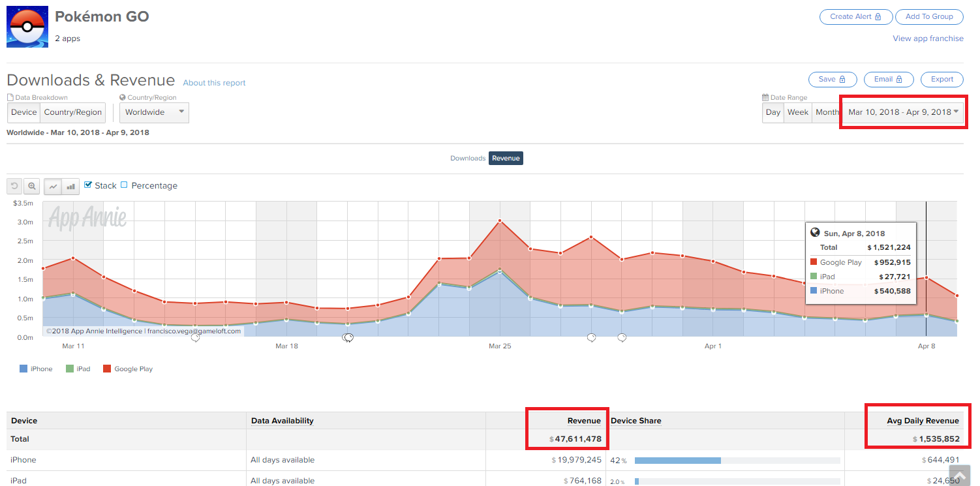Screen dimensions: 980x486
Task: Activate the magnifier zoom tool above the chart
Action: click(x=31, y=187)
